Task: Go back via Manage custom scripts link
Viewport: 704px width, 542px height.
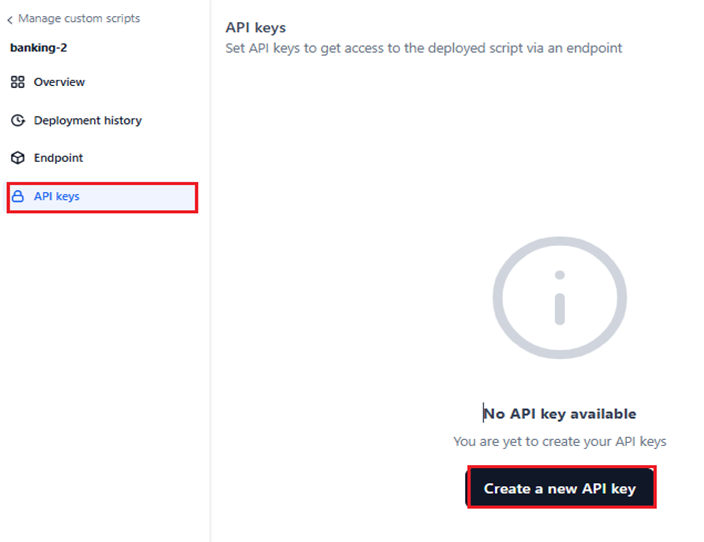Action: tap(78, 19)
